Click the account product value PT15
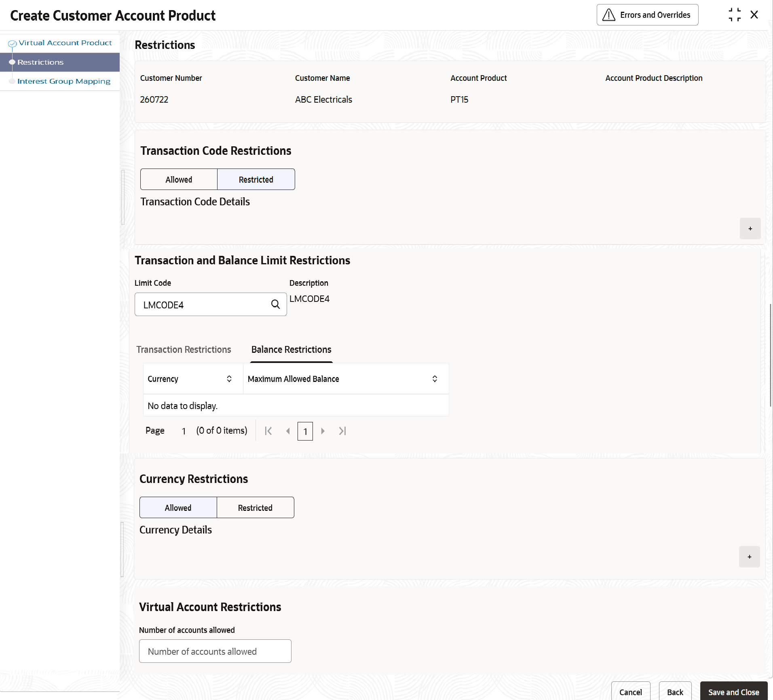The height and width of the screenshot is (700, 773). tap(459, 99)
